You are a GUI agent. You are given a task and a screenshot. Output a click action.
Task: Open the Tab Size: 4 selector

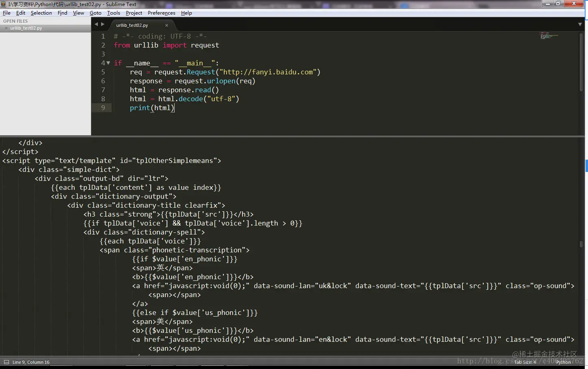(x=525, y=362)
